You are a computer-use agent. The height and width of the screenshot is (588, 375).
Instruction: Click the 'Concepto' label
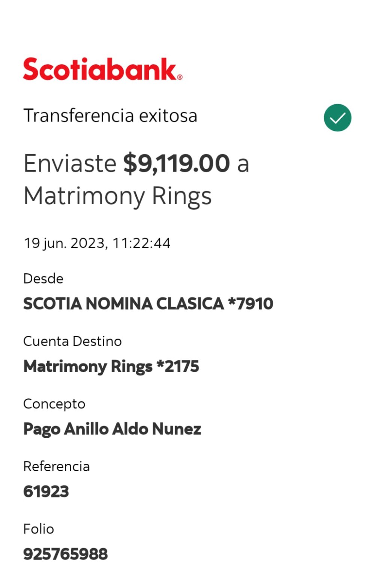tap(54, 404)
